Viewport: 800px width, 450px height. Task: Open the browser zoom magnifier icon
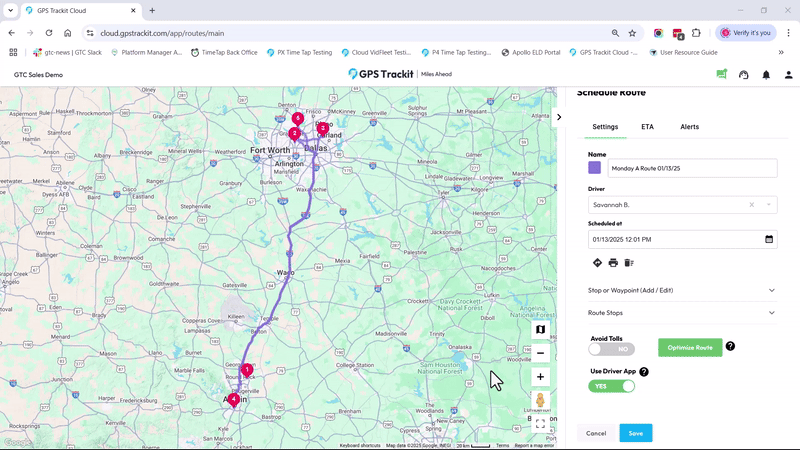point(615,33)
